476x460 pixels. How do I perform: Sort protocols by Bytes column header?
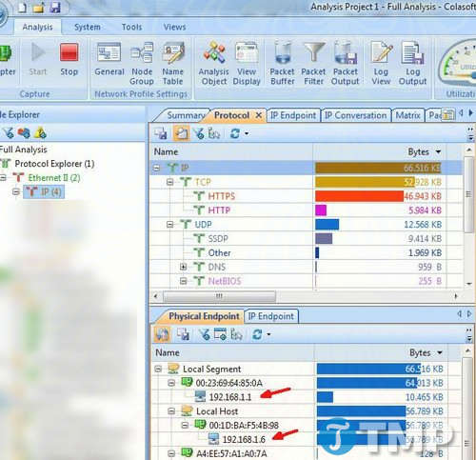point(380,152)
